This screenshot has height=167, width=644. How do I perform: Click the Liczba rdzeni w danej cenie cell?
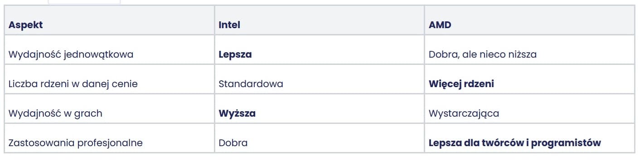click(x=109, y=84)
